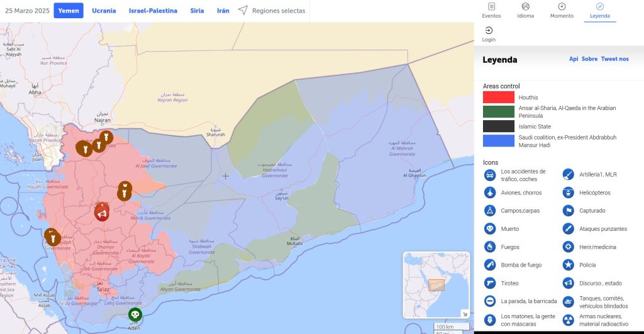Image resolution: width=644 pixels, height=334 pixels.
Task: Open the Eventos panel icon
Action: (491, 6)
